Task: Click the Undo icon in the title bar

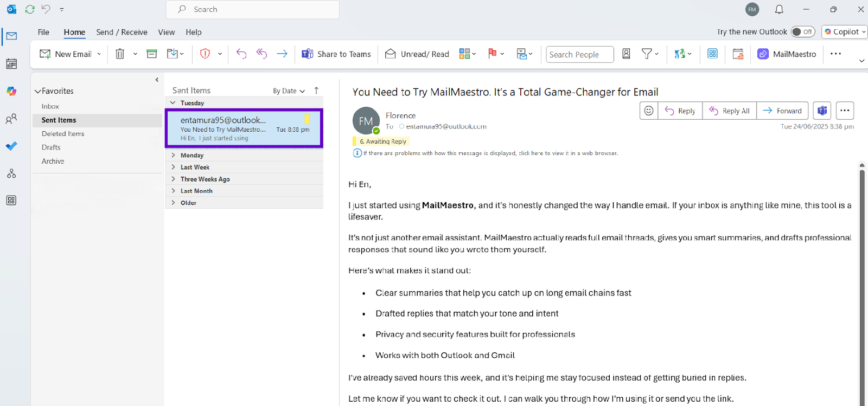Action: point(46,9)
